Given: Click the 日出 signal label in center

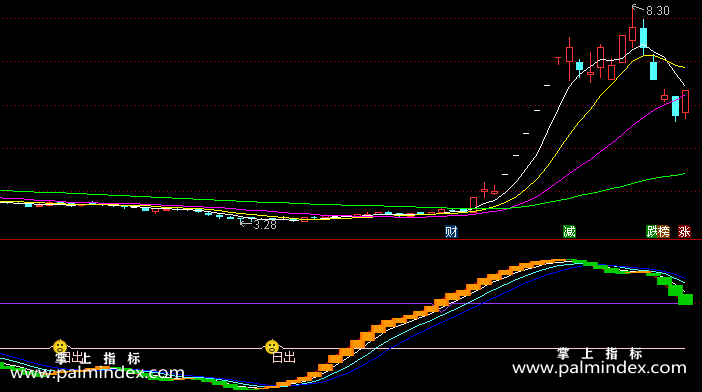Looking at the screenshot, I should [x=284, y=358].
